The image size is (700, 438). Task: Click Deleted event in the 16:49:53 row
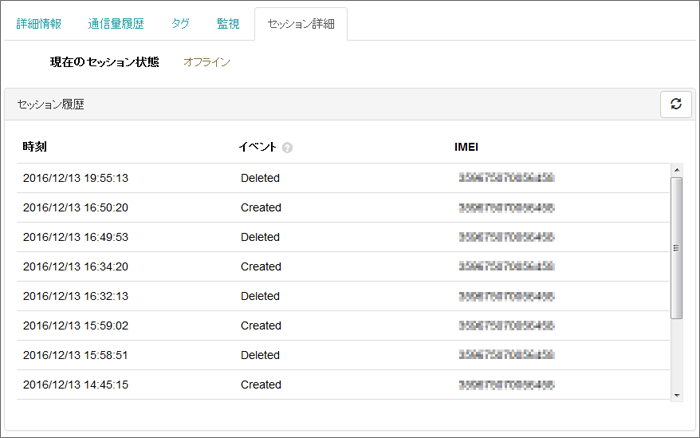tap(260, 237)
